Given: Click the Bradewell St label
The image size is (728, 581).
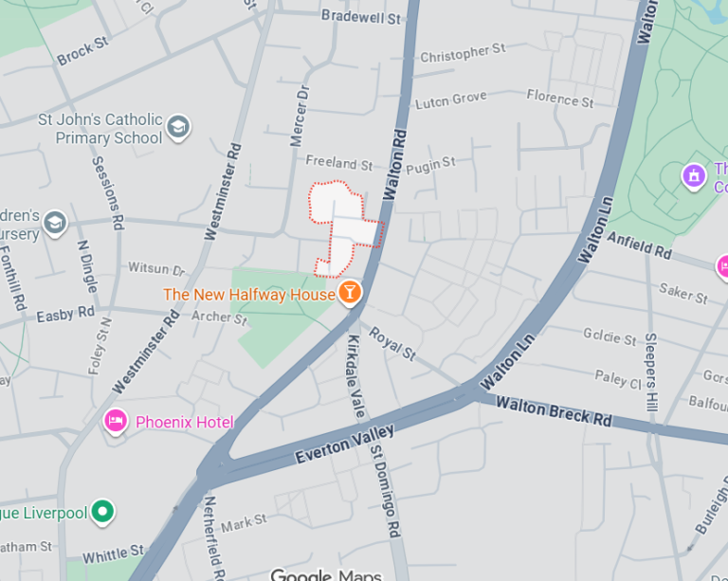Looking at the screenshot, I should (x=361, y=17).
